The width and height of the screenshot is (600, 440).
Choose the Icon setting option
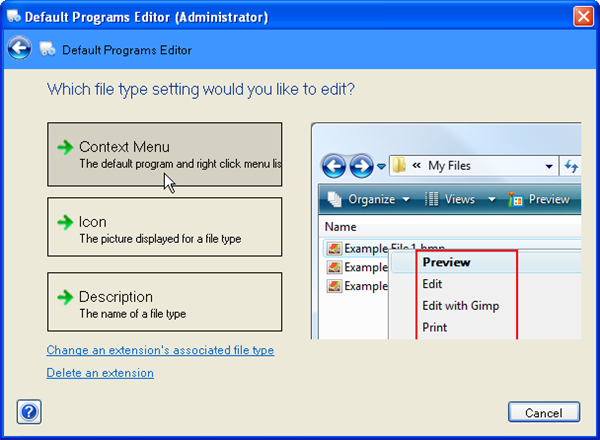point(164,229)
